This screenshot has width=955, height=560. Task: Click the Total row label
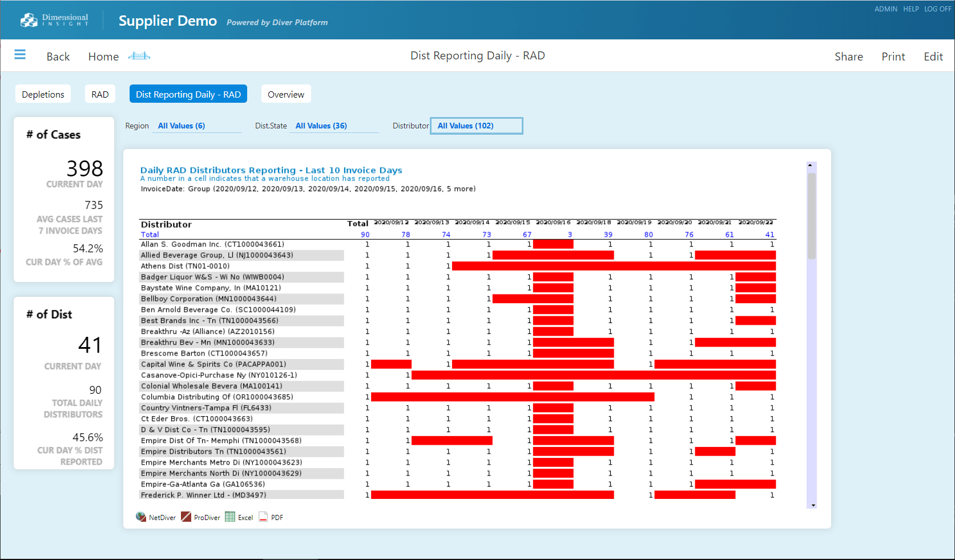pos(150,235)
